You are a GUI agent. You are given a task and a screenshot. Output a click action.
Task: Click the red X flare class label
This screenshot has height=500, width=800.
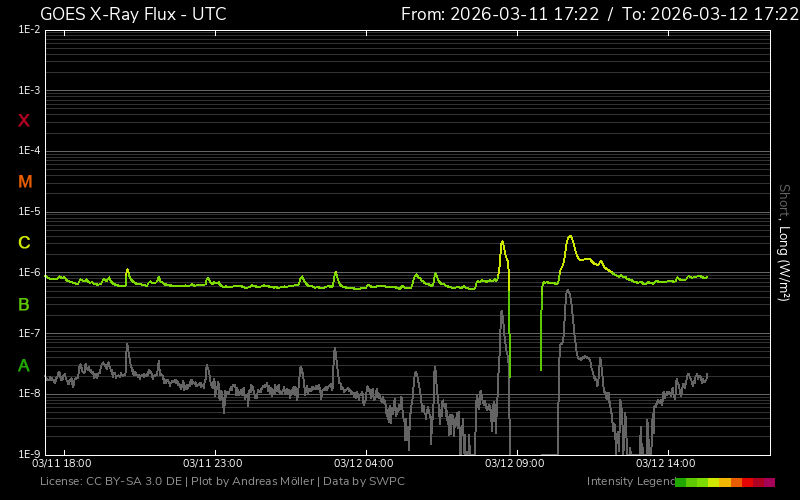24,121
